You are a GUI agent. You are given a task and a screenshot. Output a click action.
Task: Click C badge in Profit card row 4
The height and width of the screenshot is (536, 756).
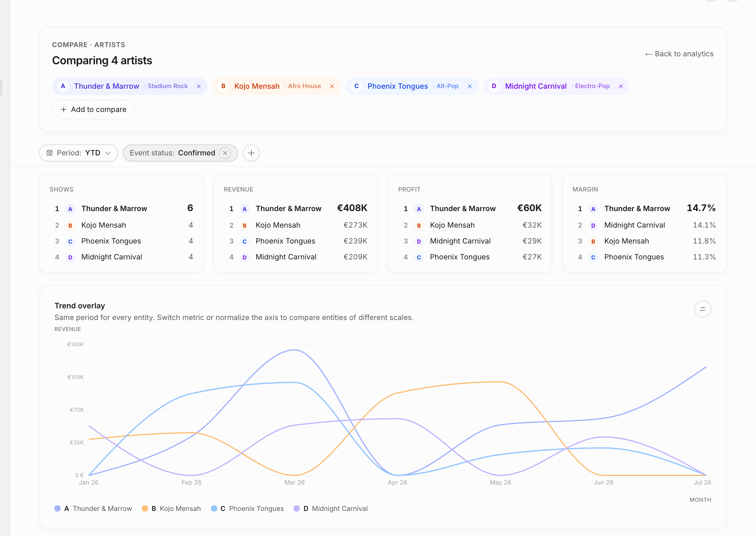click(419, 257)
